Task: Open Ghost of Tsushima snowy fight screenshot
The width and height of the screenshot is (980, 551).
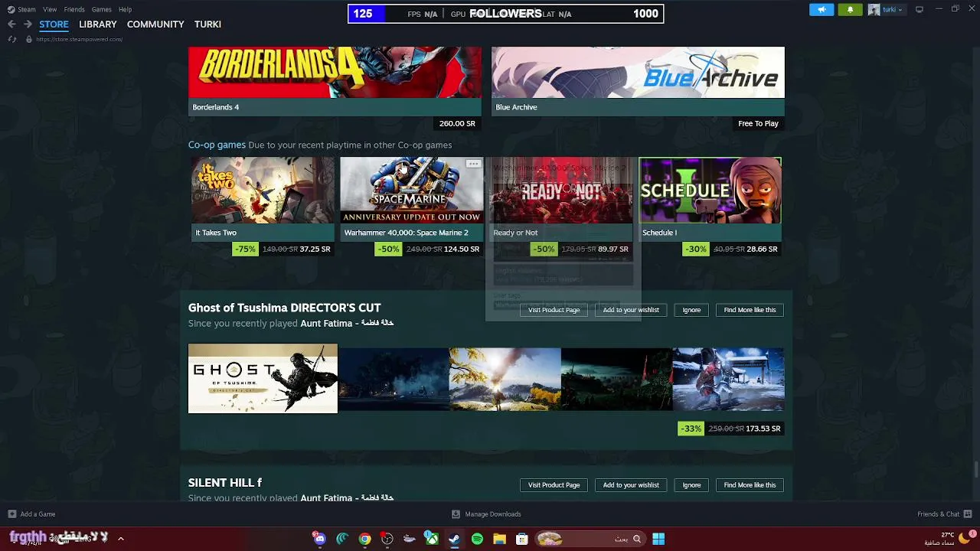Action: [728, 380]
